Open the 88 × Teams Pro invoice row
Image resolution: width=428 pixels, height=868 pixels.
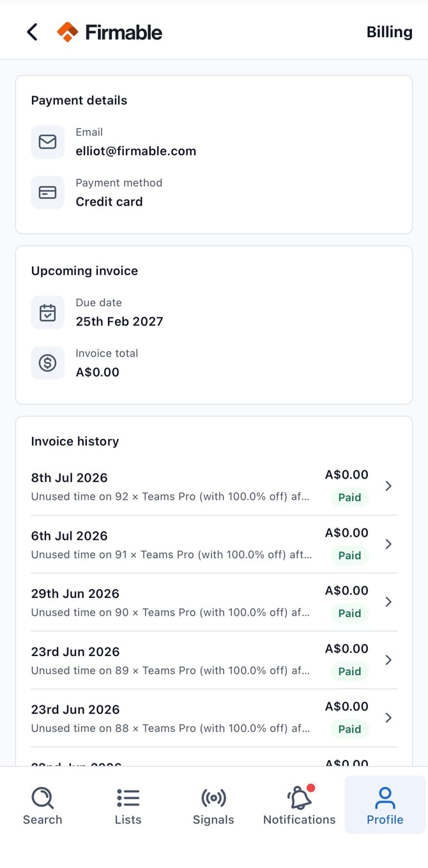pos(214,718)
